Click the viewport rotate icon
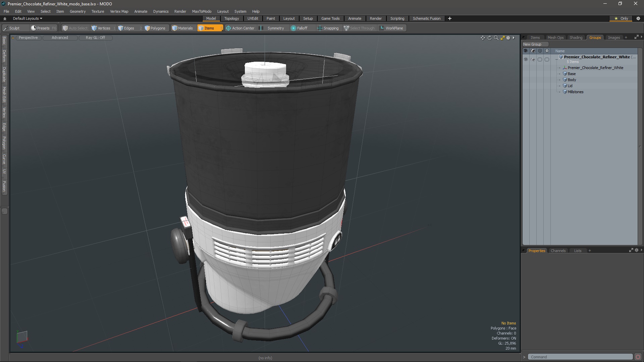 (x=489, y=38)
